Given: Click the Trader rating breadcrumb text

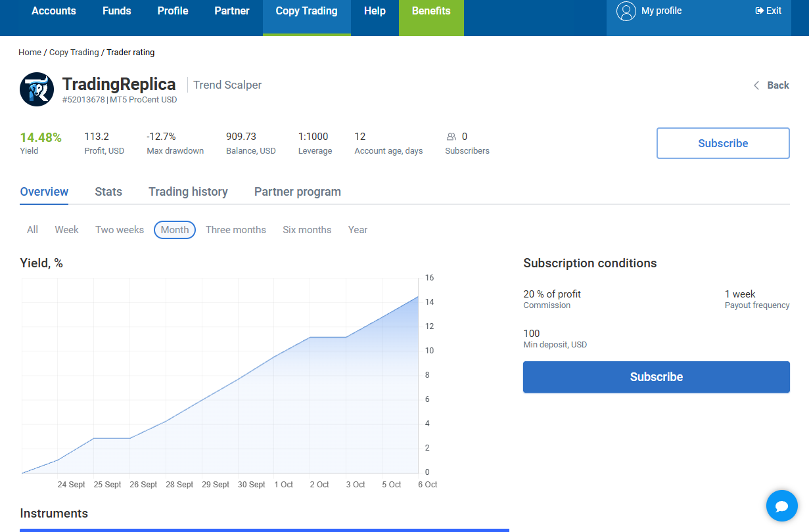Looking at the screenshot, I should click(x=131, y=53).
